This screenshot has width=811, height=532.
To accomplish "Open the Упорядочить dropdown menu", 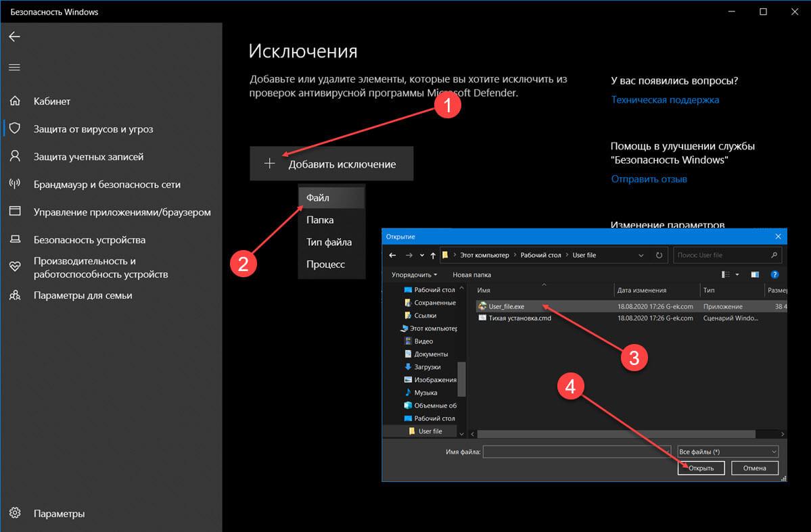I will tap(414, 274).
